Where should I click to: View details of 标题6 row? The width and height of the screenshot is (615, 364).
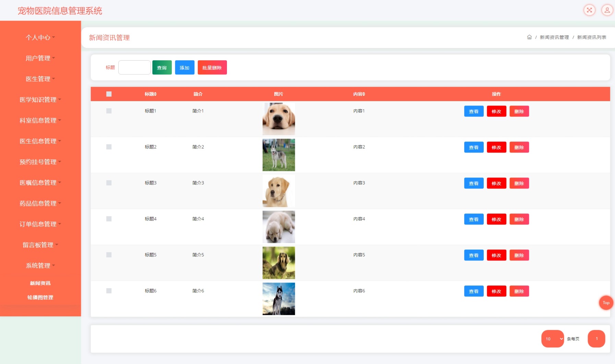click(474, 291)
